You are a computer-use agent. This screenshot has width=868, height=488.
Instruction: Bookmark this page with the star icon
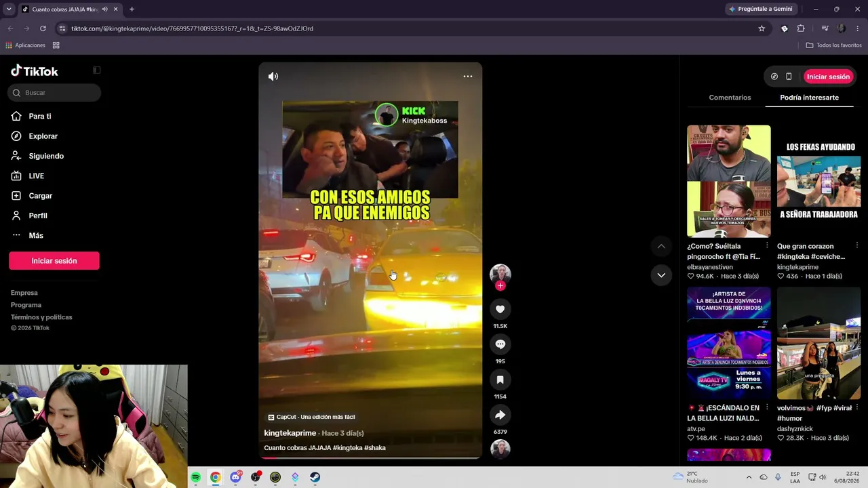tap(762, 28)
